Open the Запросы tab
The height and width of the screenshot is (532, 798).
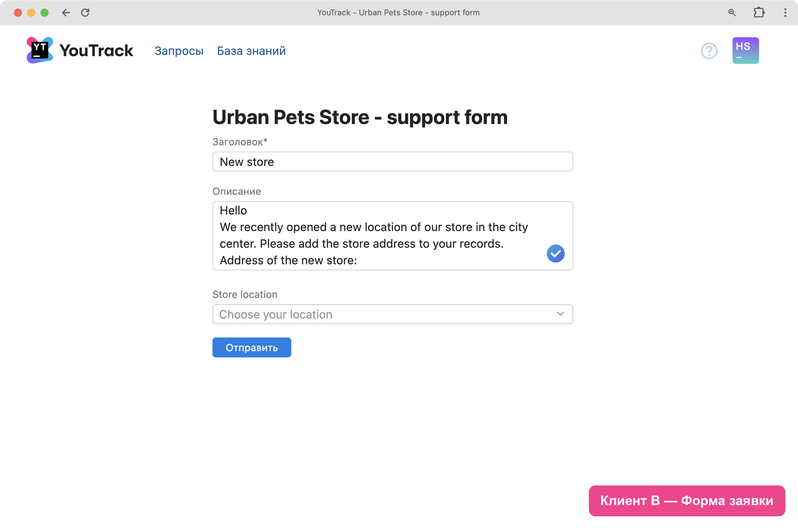pos(179,51)
